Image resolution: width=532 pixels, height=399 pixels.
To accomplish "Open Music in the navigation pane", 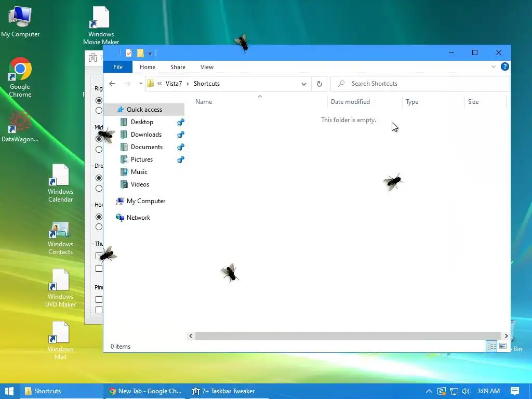I will pos(139,172).
